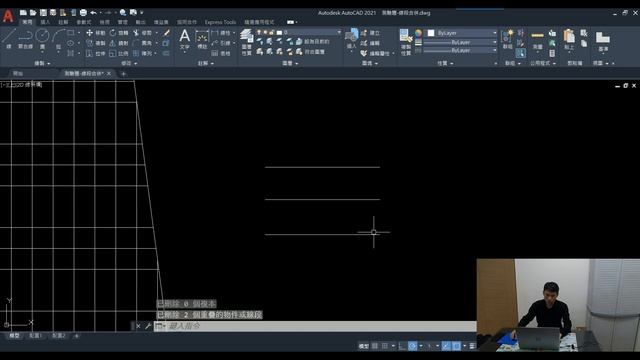
Task: Open the status bar customization menu
Action: pyautogui.click(x=472, y=346)
